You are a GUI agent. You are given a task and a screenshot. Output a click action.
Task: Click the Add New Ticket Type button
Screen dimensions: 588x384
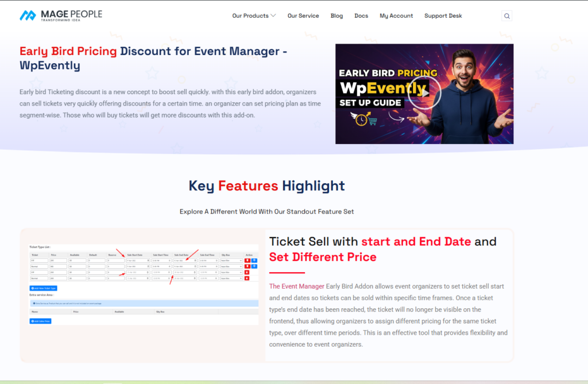pyautogui.click(x=44, y=288)
